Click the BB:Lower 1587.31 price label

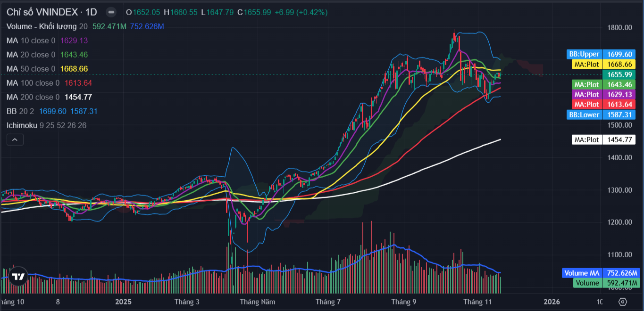point(601,115)
